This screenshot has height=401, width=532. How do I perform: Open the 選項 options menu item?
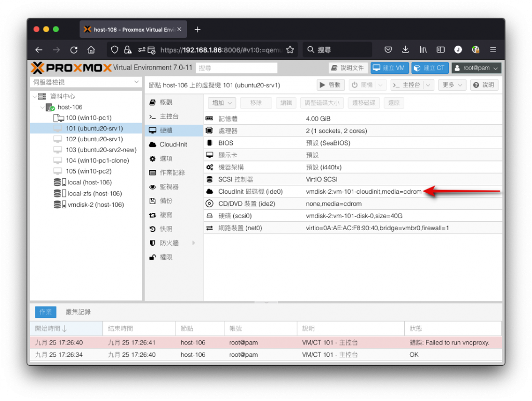[x=175, y=158]
